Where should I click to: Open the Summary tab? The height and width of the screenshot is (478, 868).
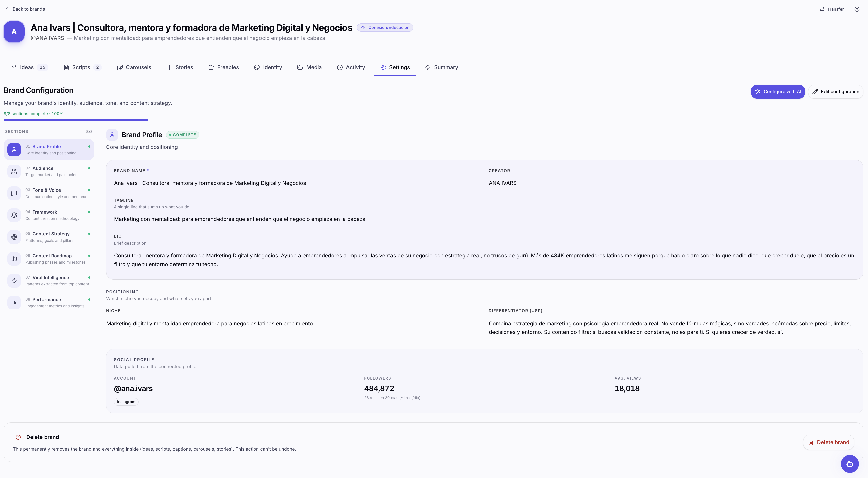click(442, 67)
